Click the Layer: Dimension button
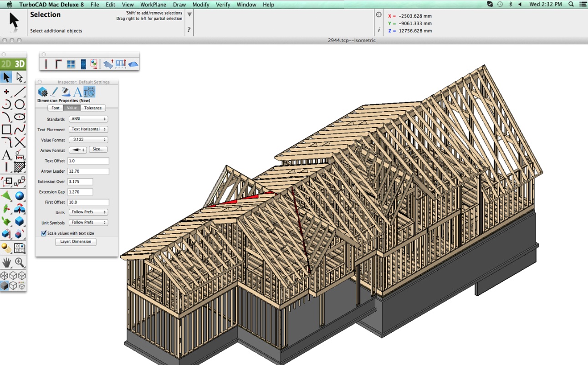The image size is (588, 365). click(76, 242)
